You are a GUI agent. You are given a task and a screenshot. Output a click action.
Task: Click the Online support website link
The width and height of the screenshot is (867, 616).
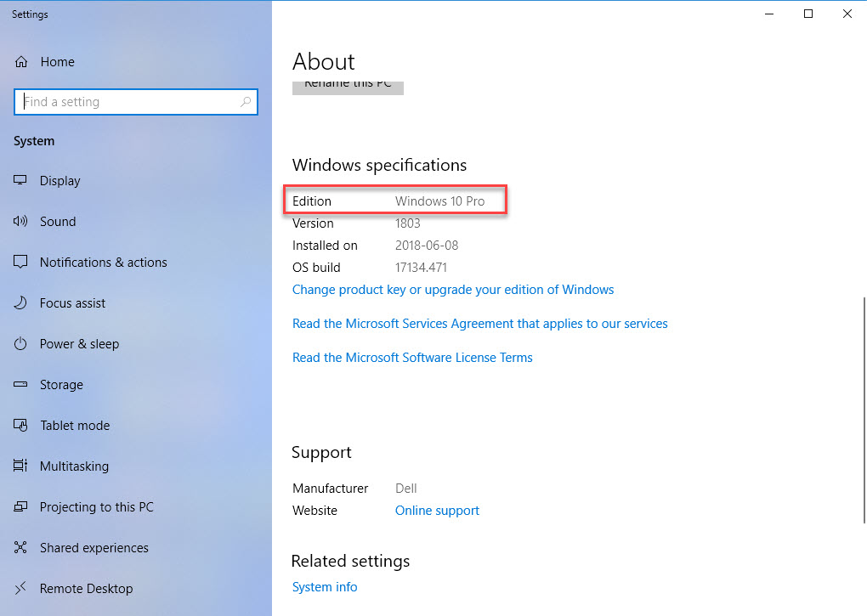pyautogui.click(x=437, y=511)
